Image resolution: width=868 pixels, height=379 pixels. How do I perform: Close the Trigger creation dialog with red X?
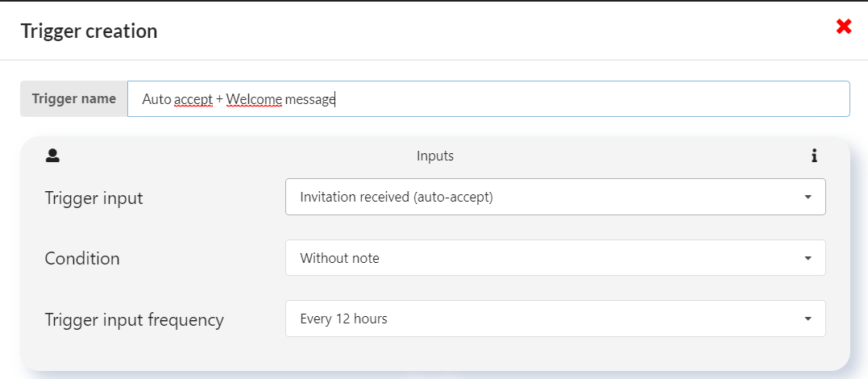pos(844,26)
